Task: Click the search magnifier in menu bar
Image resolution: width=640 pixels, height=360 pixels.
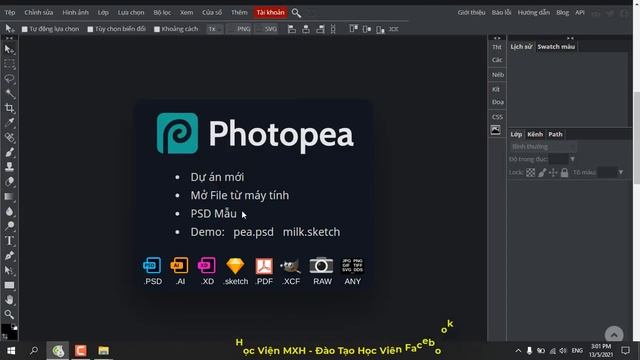Action: point(296,13)
